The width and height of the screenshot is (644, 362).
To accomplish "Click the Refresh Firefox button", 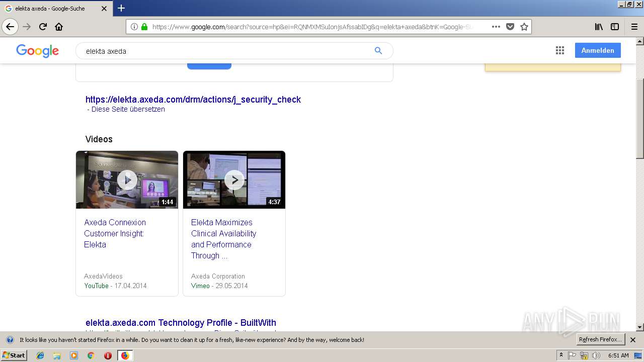I will click(x=601, y=339).
